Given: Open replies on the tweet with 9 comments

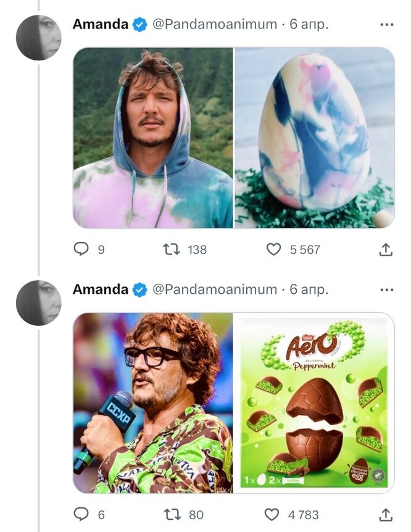Looking at the screenshot, I should point(81,249).
